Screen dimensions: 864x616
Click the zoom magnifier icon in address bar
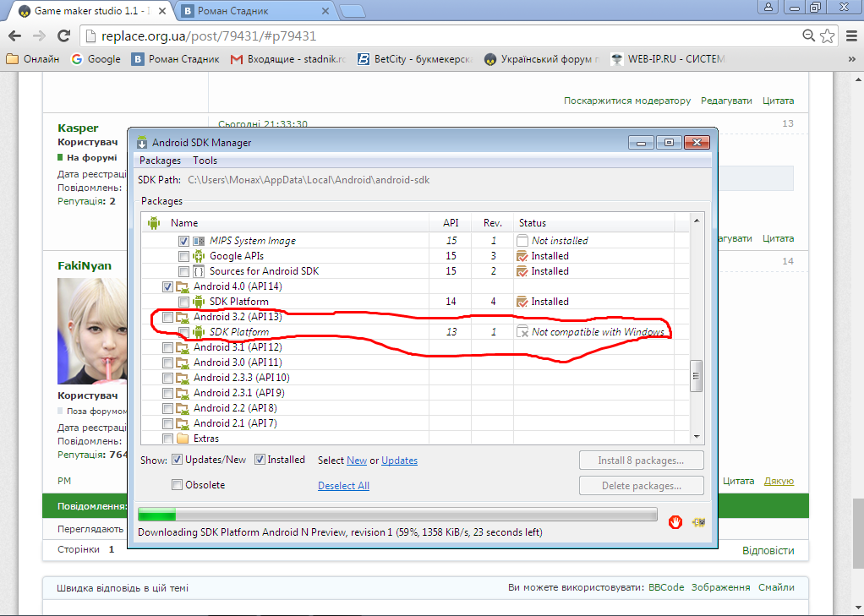click(x=808, y=36)
